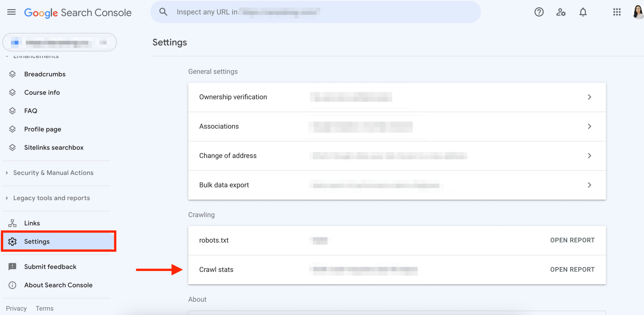644x315 pixels.
Task: Click the Privacy link
Action: coord(16,308)
